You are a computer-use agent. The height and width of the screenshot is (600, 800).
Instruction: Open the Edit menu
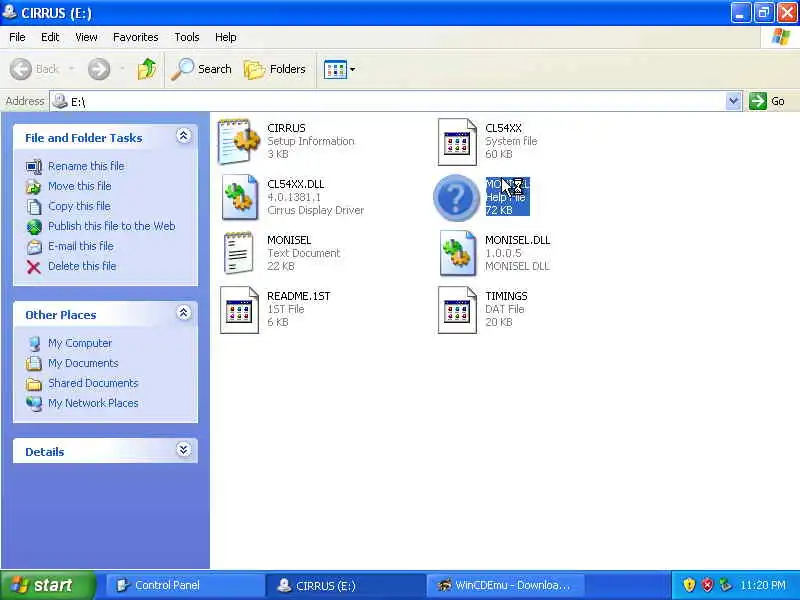click(50, 37)
